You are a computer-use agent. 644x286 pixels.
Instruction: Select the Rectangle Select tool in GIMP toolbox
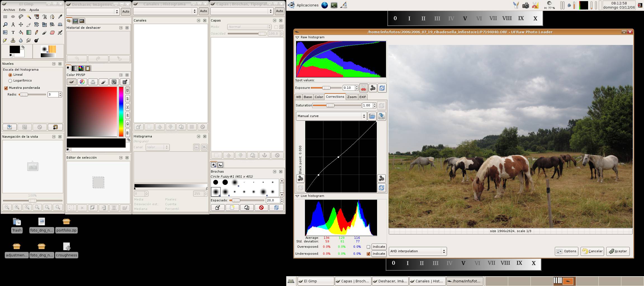5,17
